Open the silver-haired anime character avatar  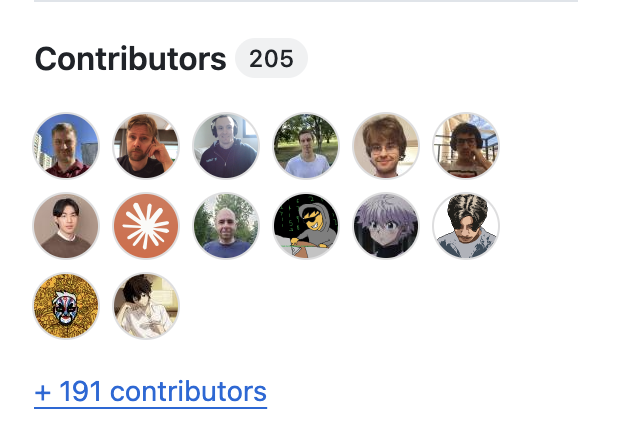point(386,226)
